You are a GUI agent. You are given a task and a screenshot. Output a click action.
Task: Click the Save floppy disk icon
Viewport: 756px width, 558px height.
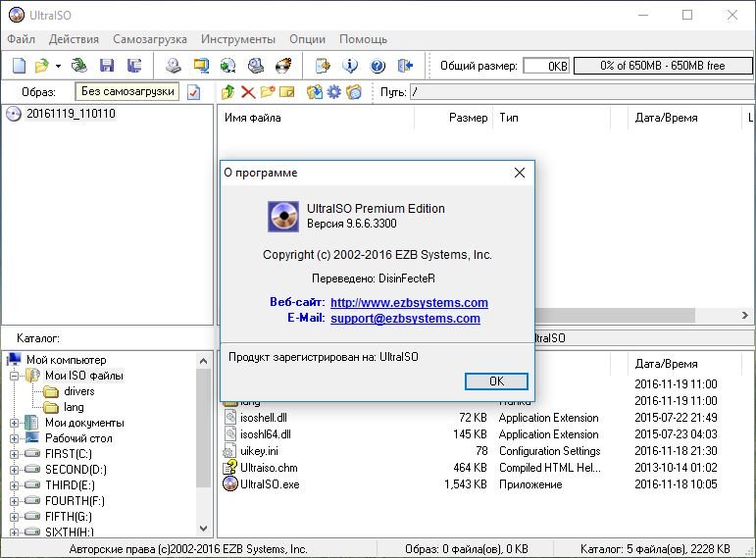coord(107,65)
